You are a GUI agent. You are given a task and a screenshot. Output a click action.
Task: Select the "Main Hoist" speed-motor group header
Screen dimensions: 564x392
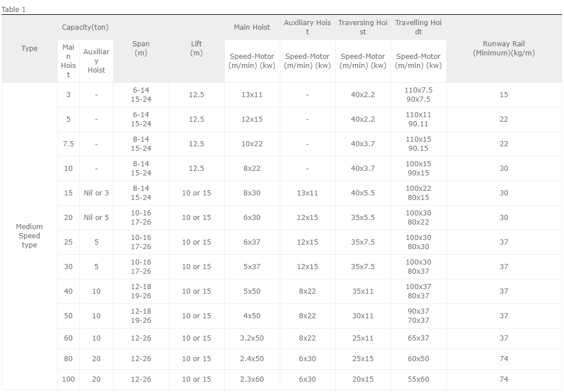pos(252,27)
